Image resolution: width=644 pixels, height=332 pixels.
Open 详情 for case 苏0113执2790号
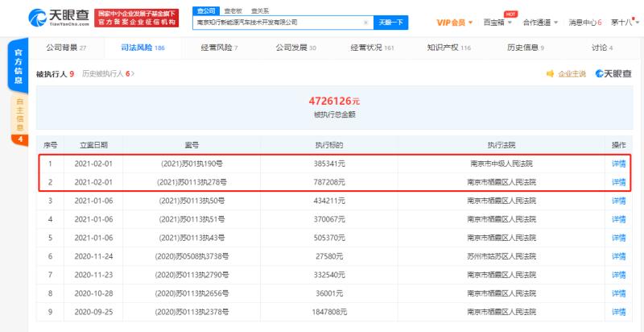point(618,275)
